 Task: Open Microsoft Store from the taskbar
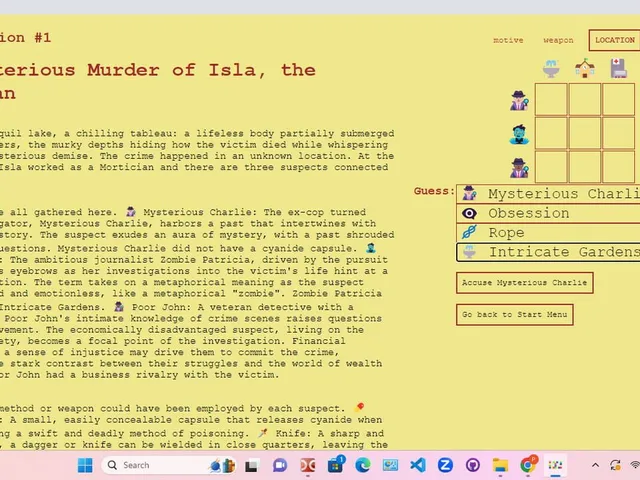click(335, 465)
